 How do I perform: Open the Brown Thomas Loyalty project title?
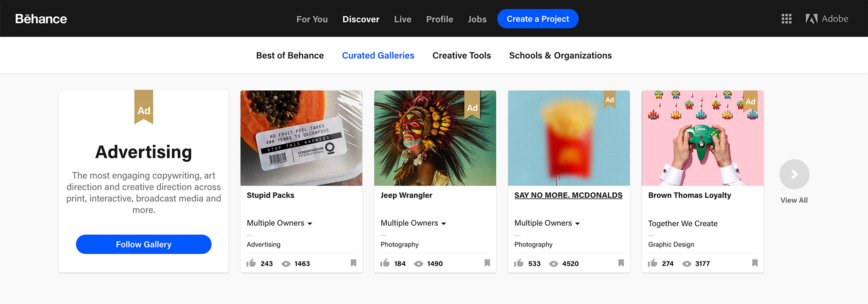point(689,195)
